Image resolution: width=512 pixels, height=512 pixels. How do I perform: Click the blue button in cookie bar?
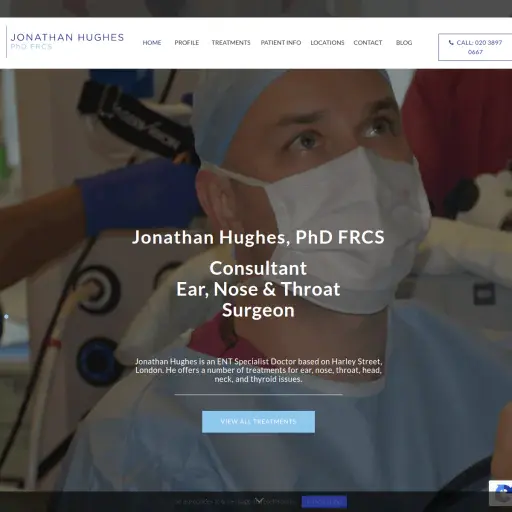click(324, 501)
